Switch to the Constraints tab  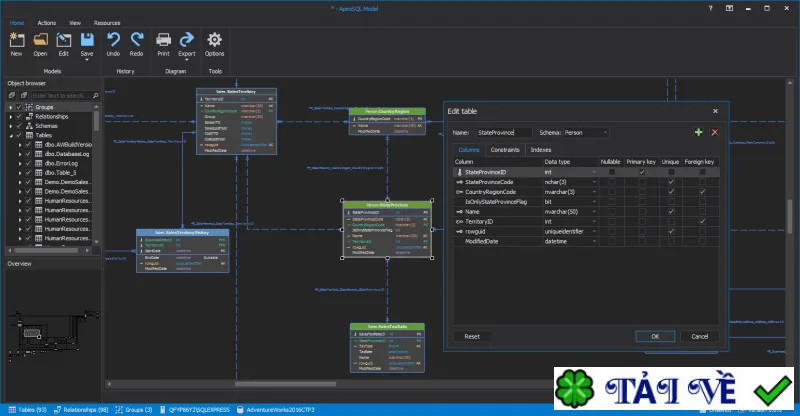tap(505, 150)
